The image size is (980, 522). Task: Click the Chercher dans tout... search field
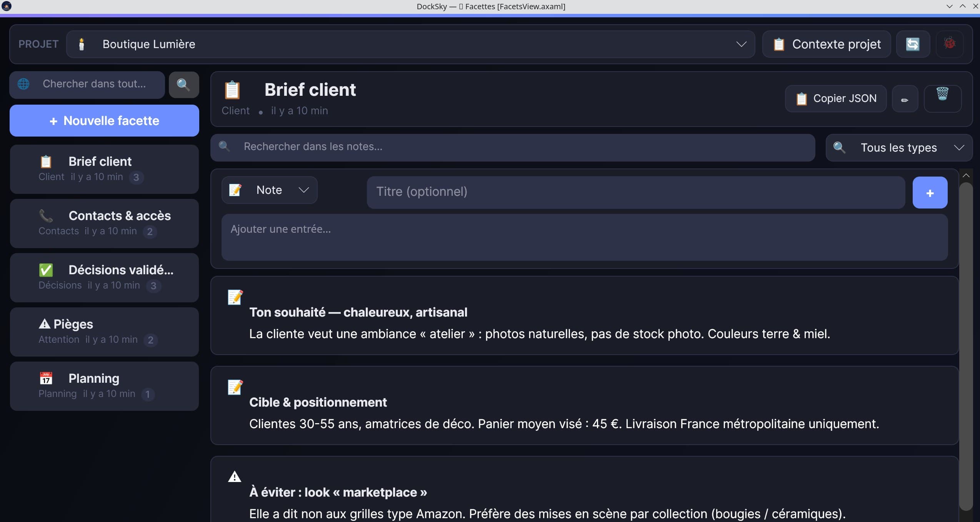[x=87, y=85]
